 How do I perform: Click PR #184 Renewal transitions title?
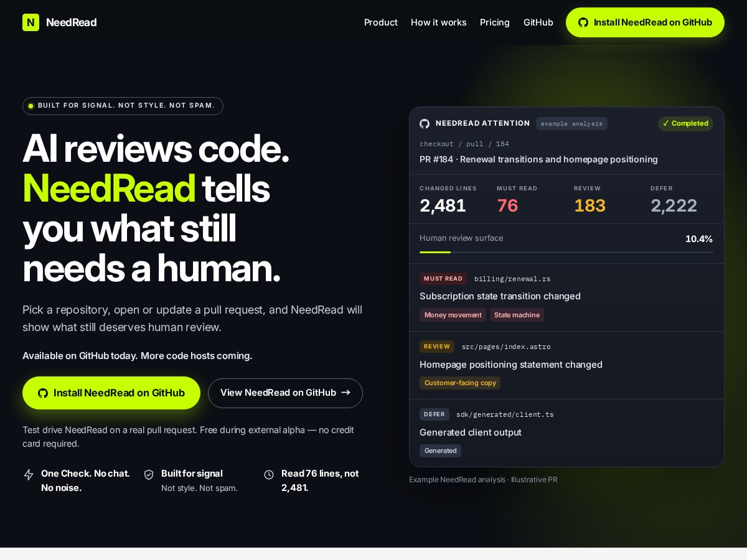coord(538,159)
